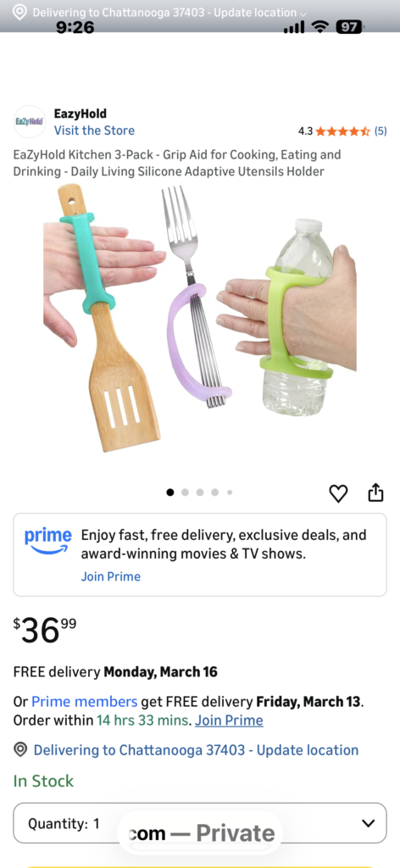This screenshot has width=400, height=868.
Task: Tap the product image of grip aids
Action: click(x=200, y=319)
